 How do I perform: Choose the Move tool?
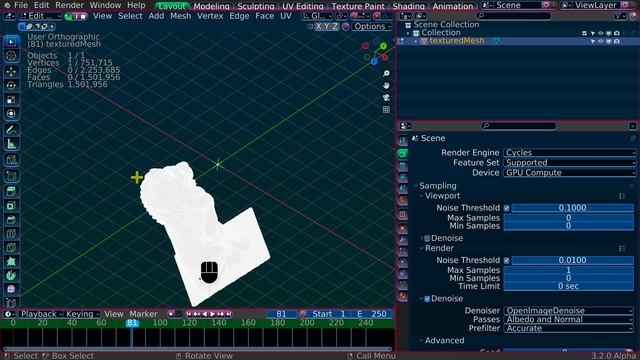(x=11, y=71)
